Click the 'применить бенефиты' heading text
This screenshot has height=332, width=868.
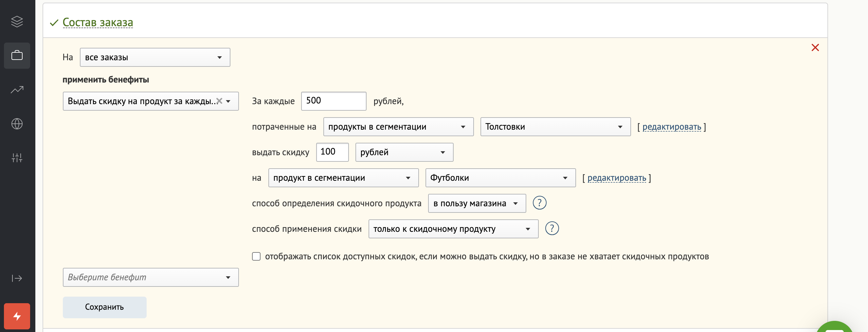click(105, 80)
